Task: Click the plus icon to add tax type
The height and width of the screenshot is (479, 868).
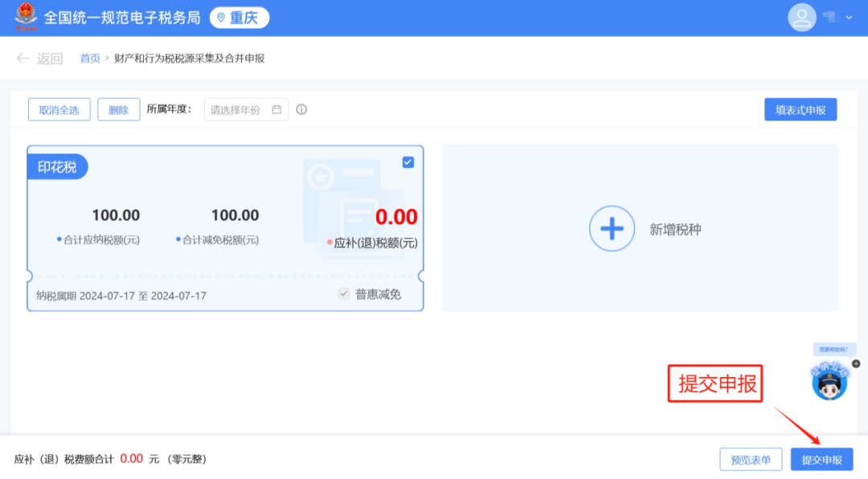Action: coord(612,229)
